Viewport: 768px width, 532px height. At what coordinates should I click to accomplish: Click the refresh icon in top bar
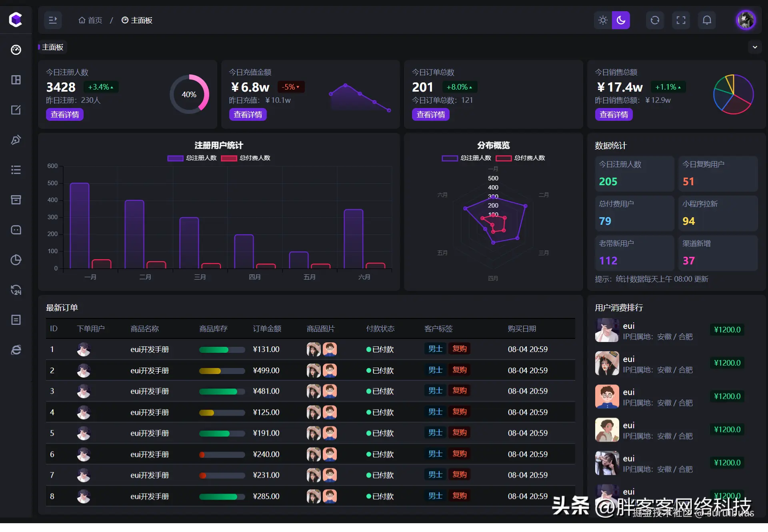(655, 20)
